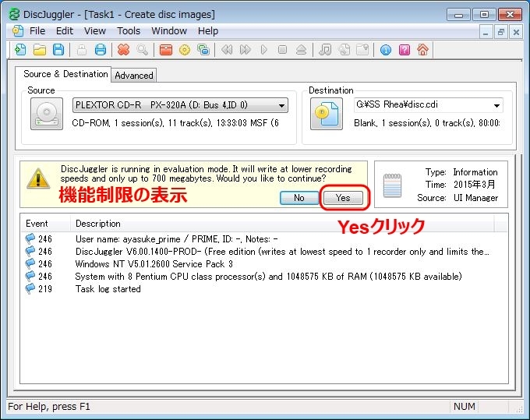Click the red toolbox toolbar icon
Image resolution: width=530 pixels, height=420 pixels.
[165, 50]
